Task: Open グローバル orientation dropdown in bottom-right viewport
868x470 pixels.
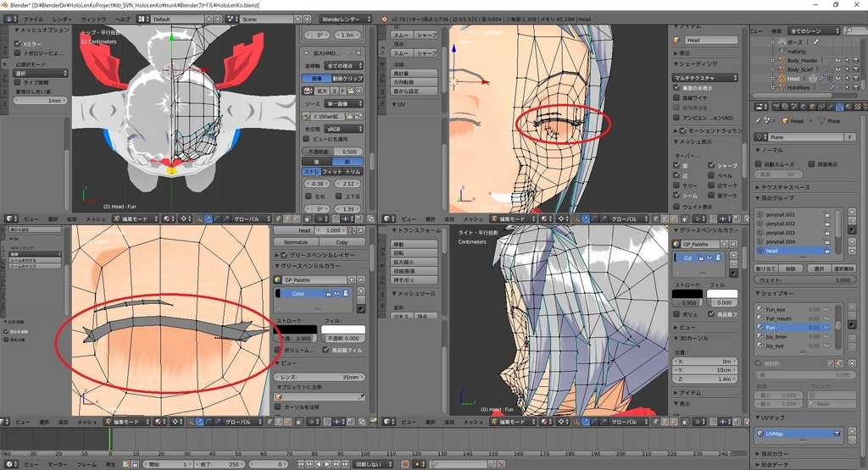Action: coord(631,422)
